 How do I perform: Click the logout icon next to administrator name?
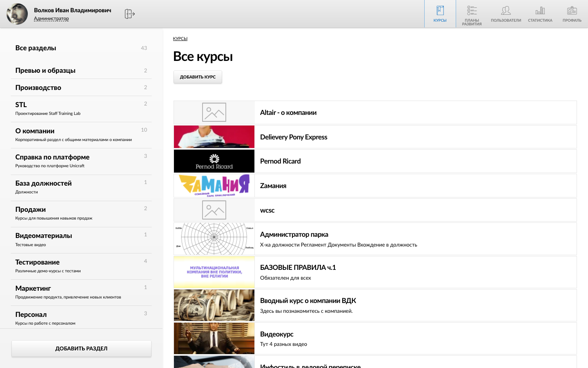point(129,13)
